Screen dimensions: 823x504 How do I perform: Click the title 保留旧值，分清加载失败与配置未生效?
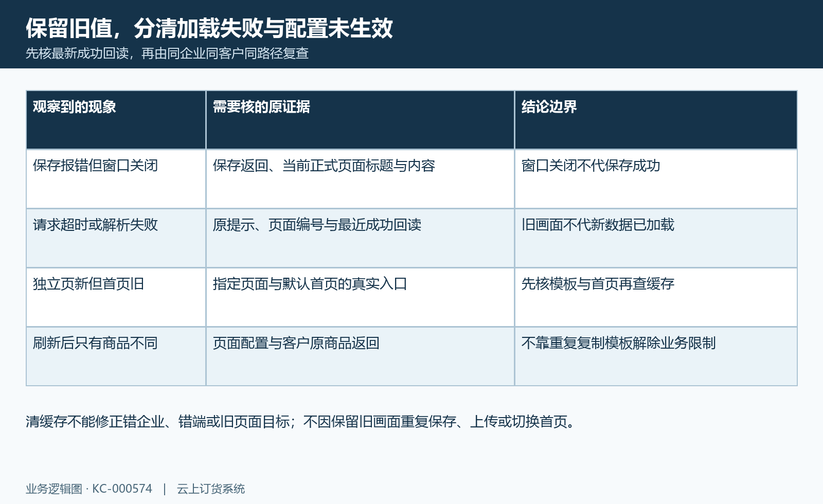click(209, 28)
